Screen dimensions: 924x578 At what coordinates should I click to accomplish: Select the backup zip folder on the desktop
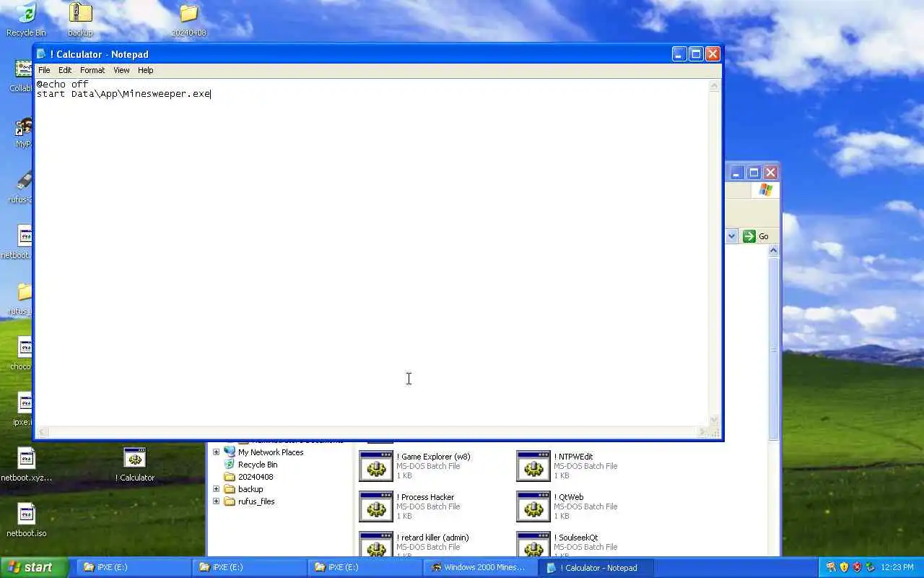[80, 20]
